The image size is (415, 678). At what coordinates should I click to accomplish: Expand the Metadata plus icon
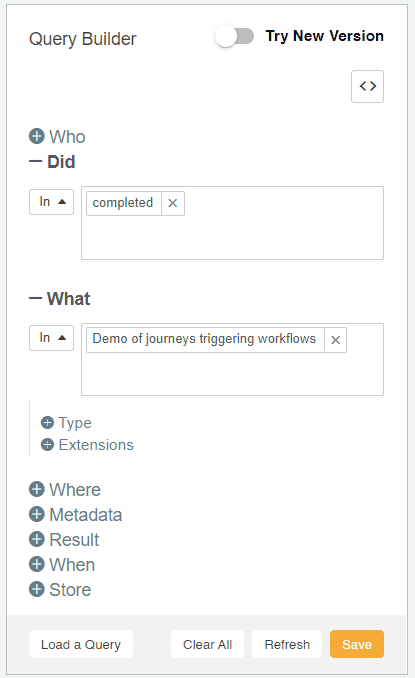[x=37, y=514]
